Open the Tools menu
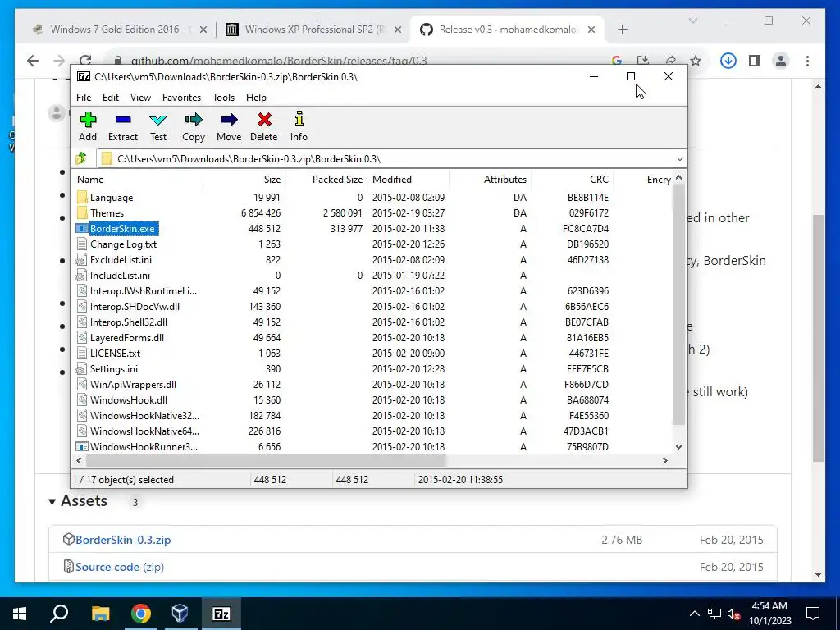Screen dimensions: 840x630 [223, 98]
